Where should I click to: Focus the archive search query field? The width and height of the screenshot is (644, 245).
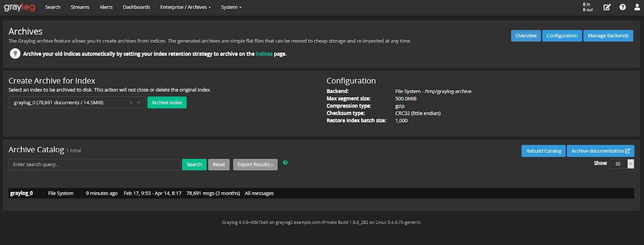(x=94, y=164)
